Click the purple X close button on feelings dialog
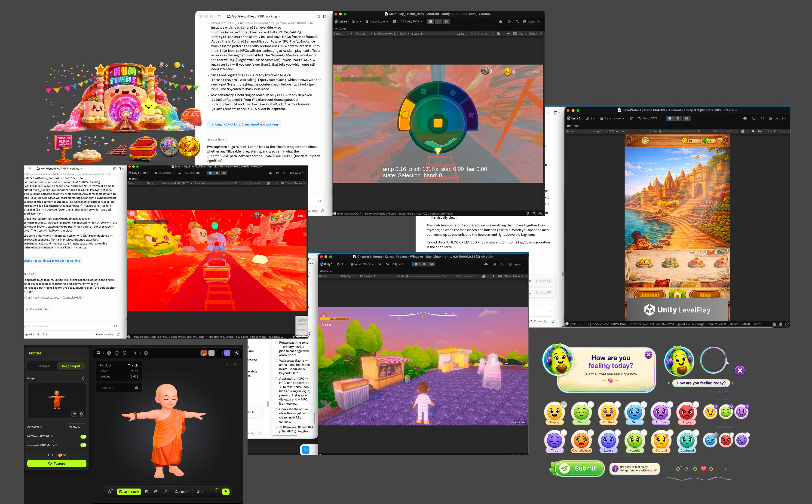This screenshot has width=812, height=504. [x=648, y=355]
